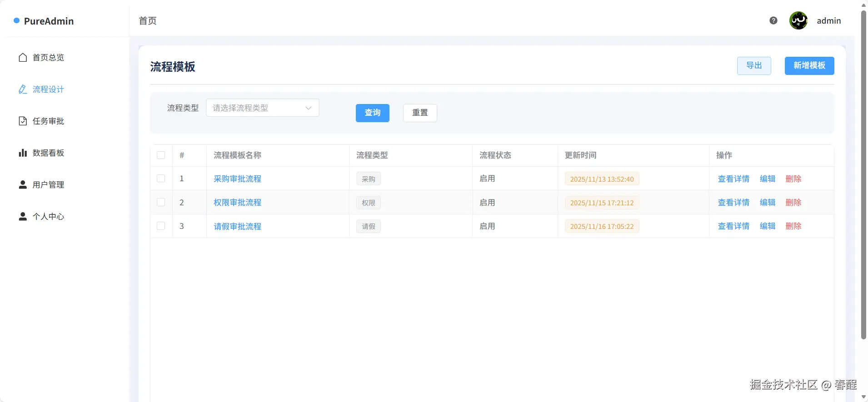Click the scrollbar down arrow

tap(863, 397)
